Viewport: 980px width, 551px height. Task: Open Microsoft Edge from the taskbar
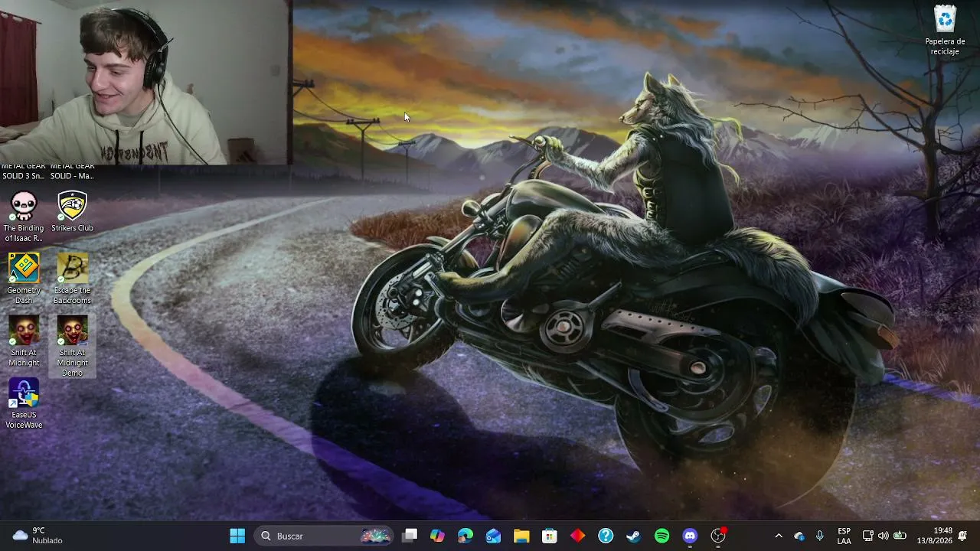coord(465,536)
